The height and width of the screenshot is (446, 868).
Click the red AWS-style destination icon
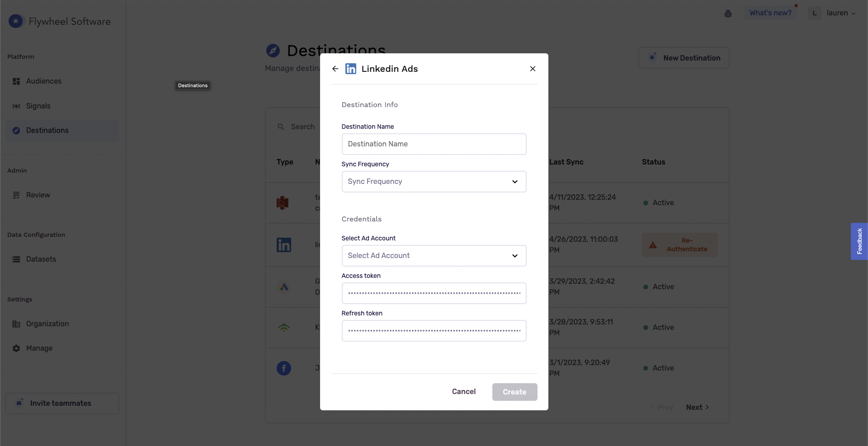pyautogui.click(x=283, y=203)
